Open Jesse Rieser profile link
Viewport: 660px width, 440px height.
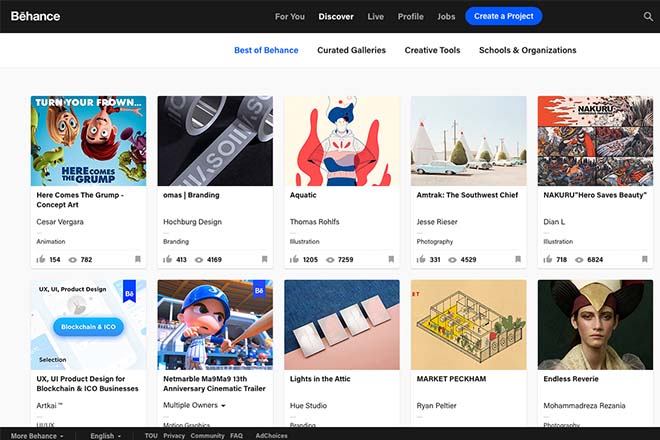(x=437, y=221)
